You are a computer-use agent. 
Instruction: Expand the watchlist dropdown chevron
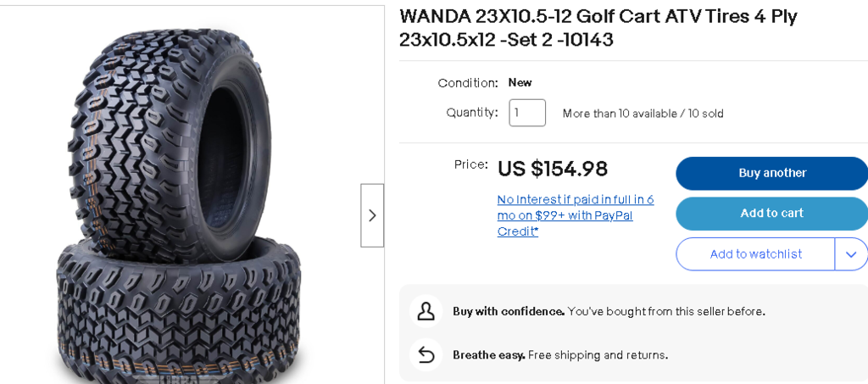pyautogui.click(x=851, y=254)
